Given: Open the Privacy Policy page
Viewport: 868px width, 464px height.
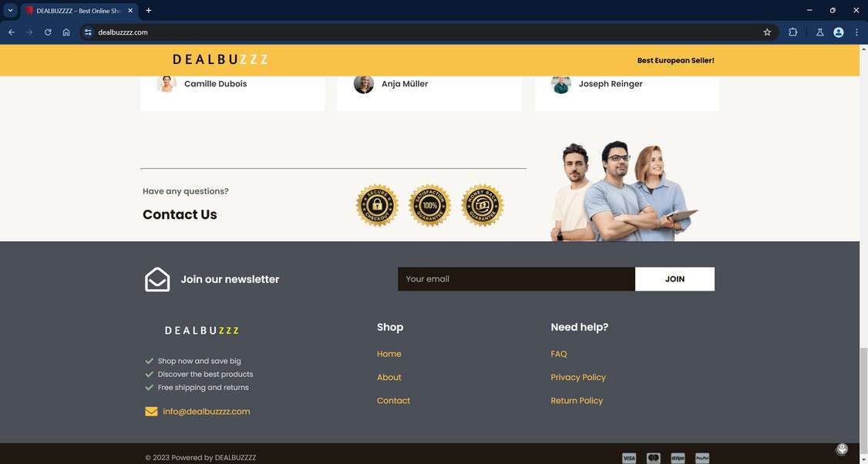Looking at the screenshot, I should pyautogui.click(x=578, y=377).
